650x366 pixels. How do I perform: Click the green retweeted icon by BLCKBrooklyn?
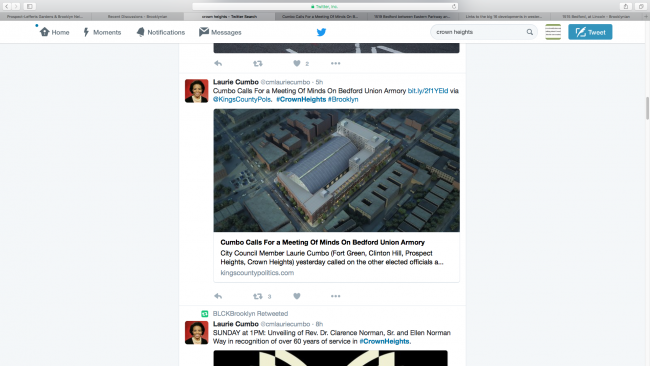coord(204,314)
